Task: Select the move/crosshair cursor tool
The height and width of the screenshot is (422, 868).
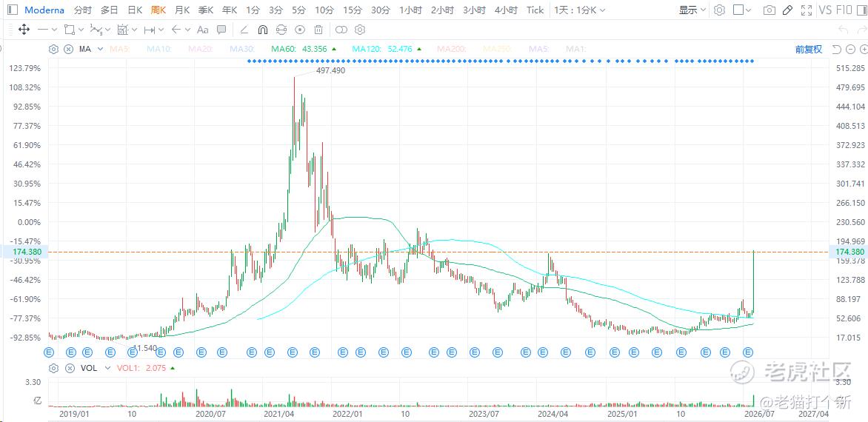Action: (24, 30)
